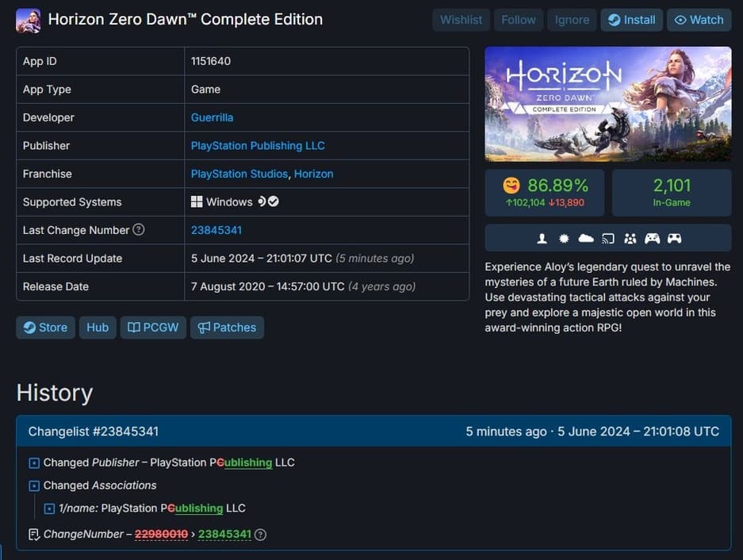
Task: Click the Install button
Action: tap(632, 20)
